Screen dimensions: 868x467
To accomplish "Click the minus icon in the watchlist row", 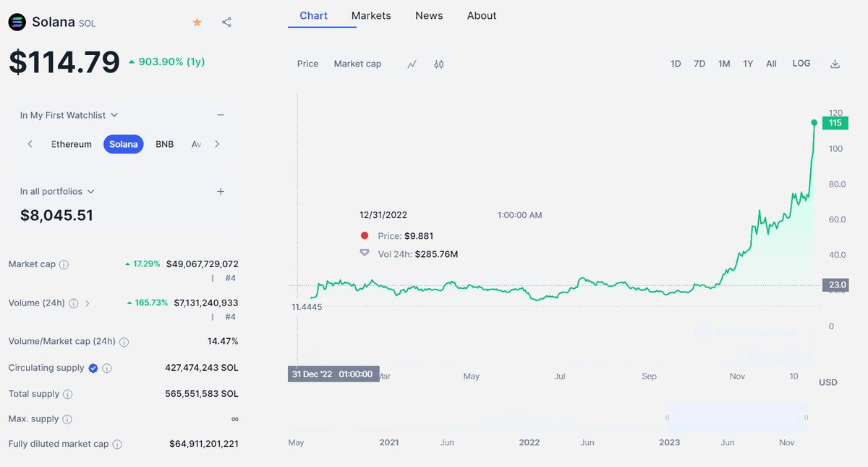I will pos(221,115).
